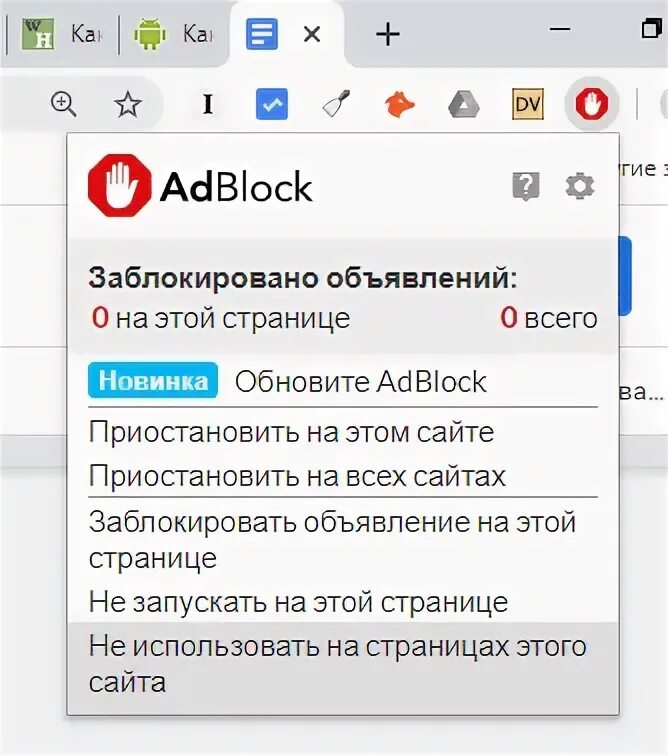Open AdBlock settings gear
The height and width of the screenshot is (756, 668).
580,186
